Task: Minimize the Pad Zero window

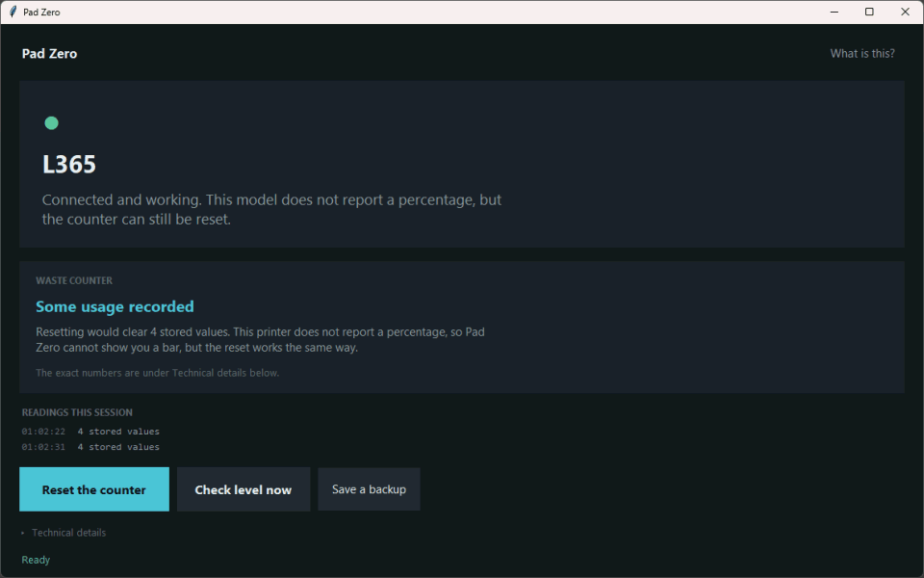Action: click(834, 12)
